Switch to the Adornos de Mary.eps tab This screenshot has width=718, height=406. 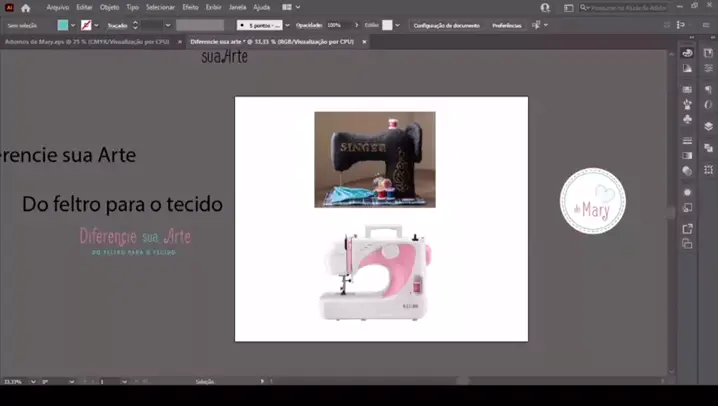[x=87, y=42]
